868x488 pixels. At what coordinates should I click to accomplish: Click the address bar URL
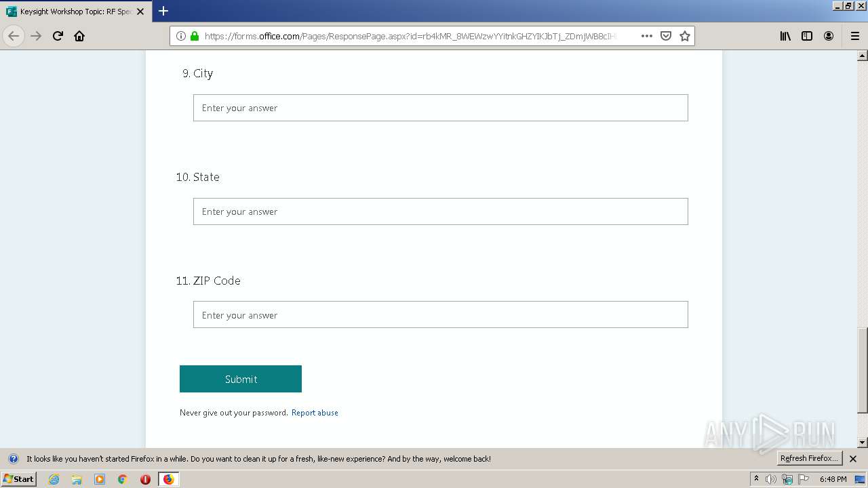[x=410, y=36]
